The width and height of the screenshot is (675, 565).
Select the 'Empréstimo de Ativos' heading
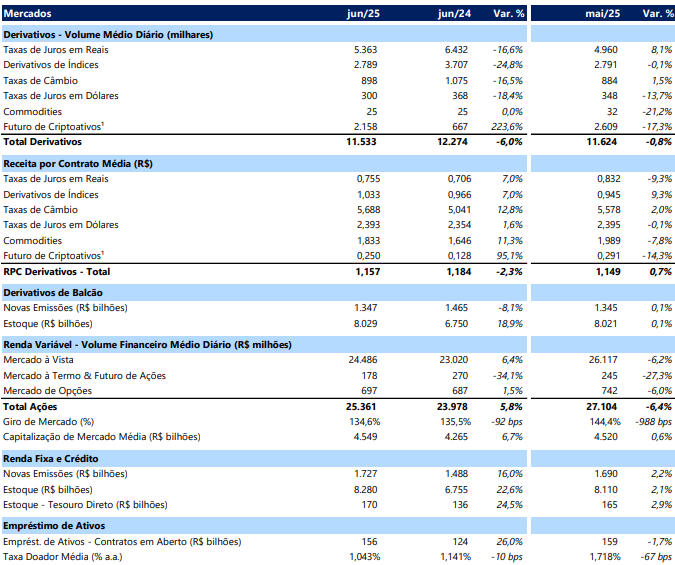(x=54, y=526)
